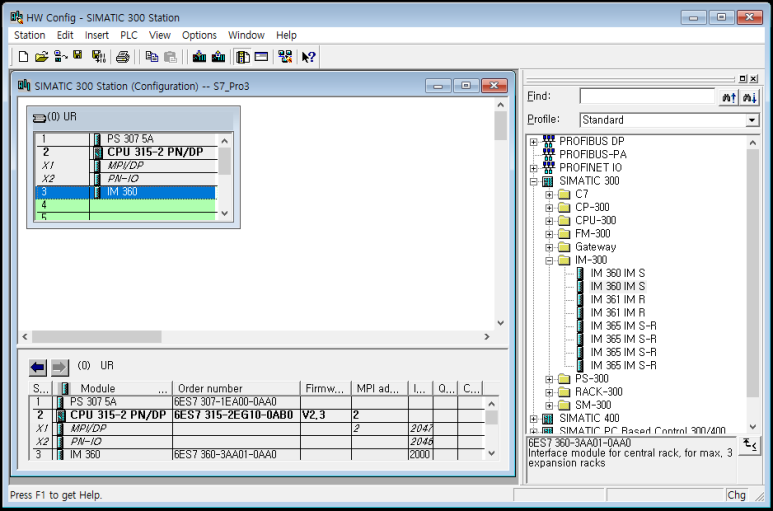Expand the SIMATIC 400 tree node

coord(533,419)
